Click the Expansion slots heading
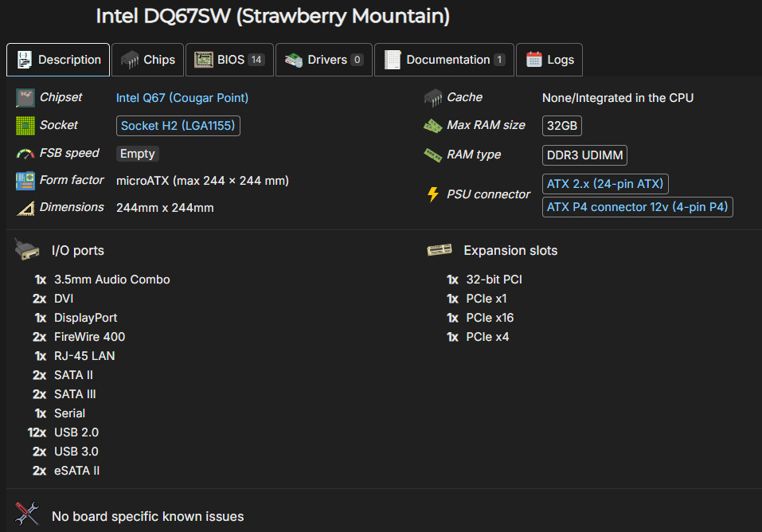This screenshot has width=762, height=532. click(510, 250)
